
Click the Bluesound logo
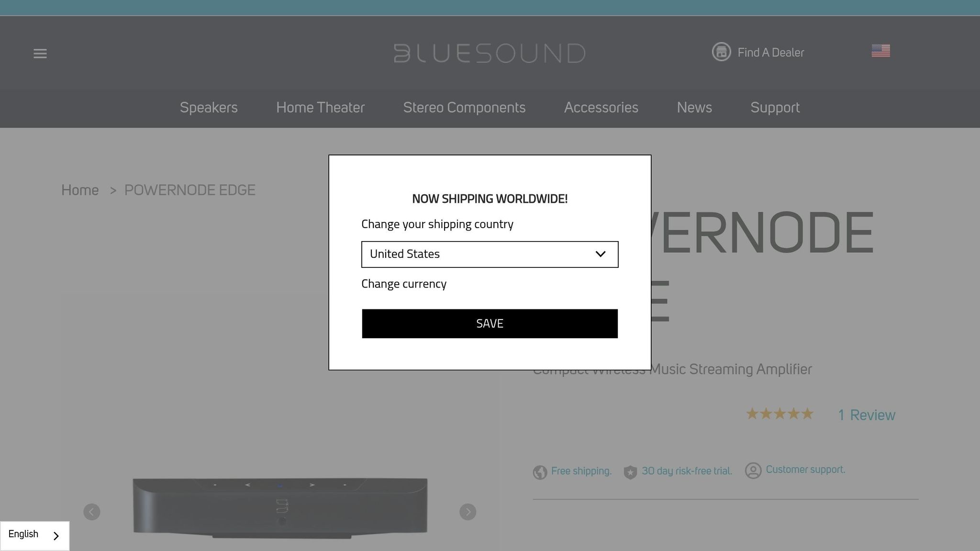pyautogui.click(x=490, y=53)
